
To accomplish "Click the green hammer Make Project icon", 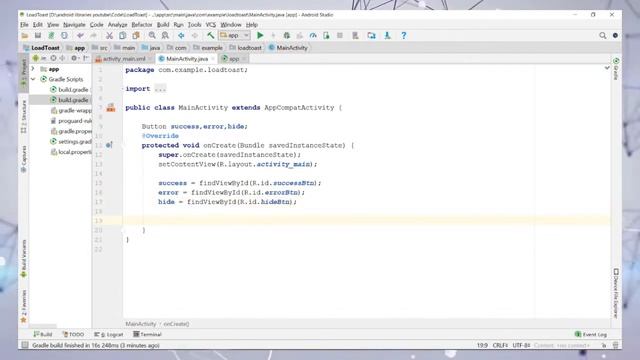I will tap(211, 36).
